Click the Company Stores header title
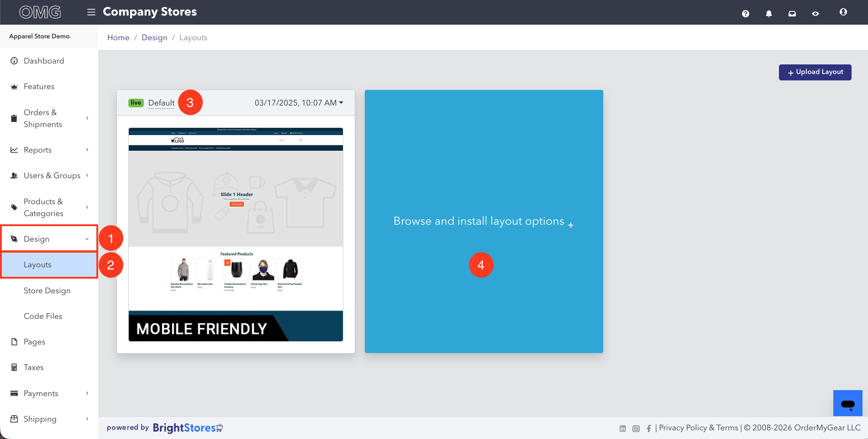Image resolution: width=868 pixels, height=439 pixels. (150, 12)
